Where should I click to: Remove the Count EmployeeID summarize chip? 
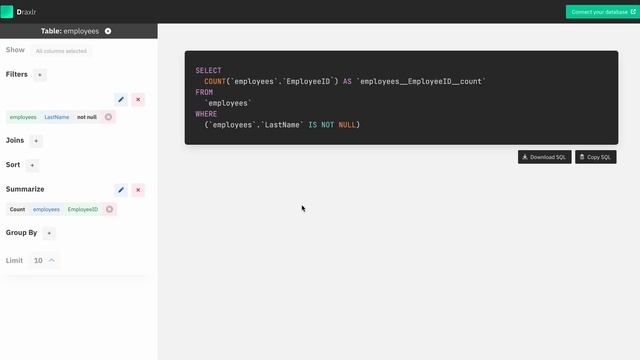[109, 209]
